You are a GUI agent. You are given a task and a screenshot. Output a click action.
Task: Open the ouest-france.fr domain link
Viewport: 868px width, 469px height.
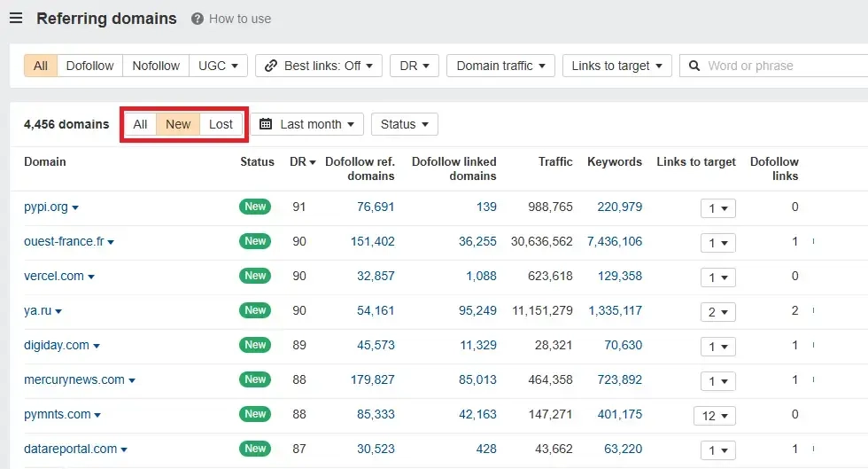coord(64,241)
